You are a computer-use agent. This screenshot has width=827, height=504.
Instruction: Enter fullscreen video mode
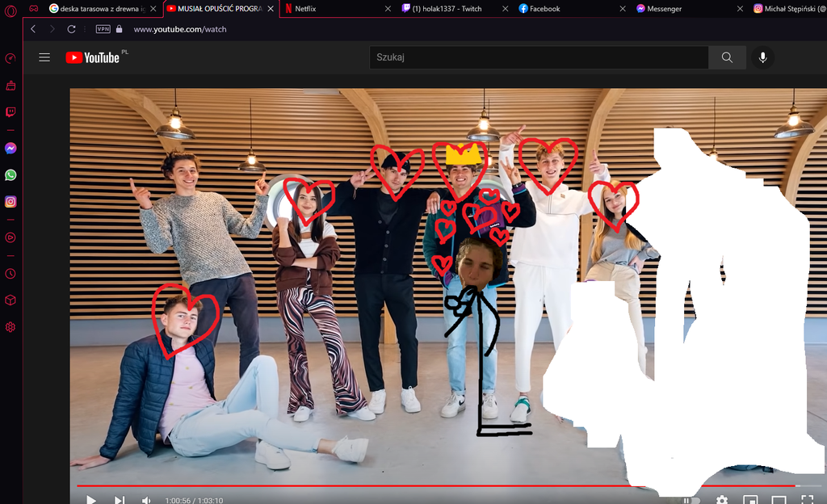coord(807,500)
